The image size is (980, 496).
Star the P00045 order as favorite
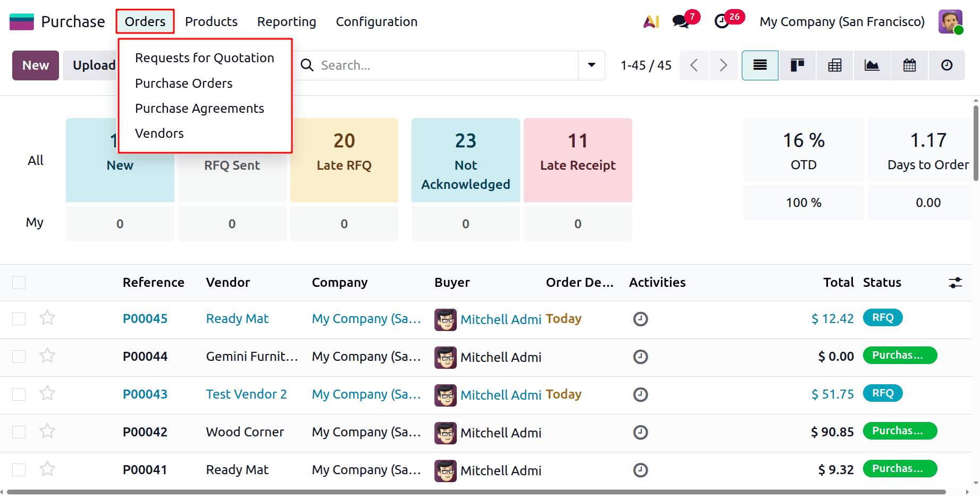(x=47, y=318)
